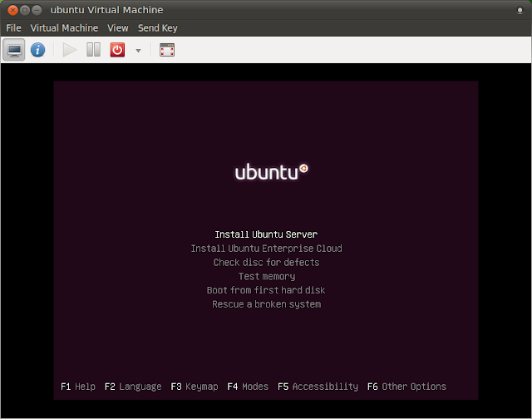532x419 pixels.
Task: Select Check disc for defects
Action: pos(266,263)
